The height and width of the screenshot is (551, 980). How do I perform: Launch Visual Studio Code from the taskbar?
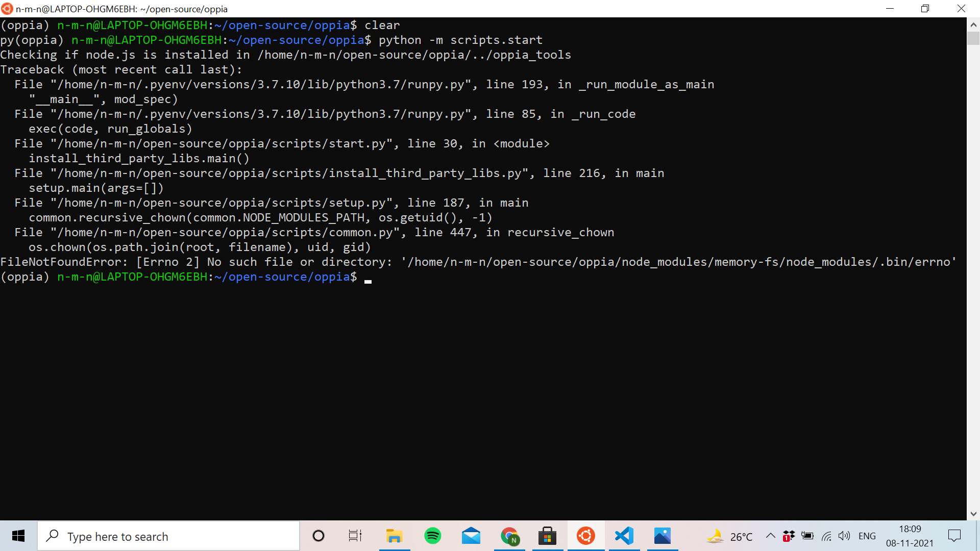coord(624,536)
